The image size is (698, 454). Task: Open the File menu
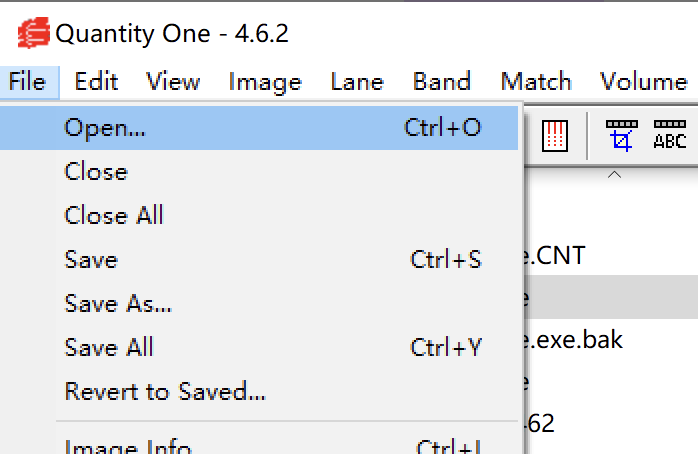29,82
